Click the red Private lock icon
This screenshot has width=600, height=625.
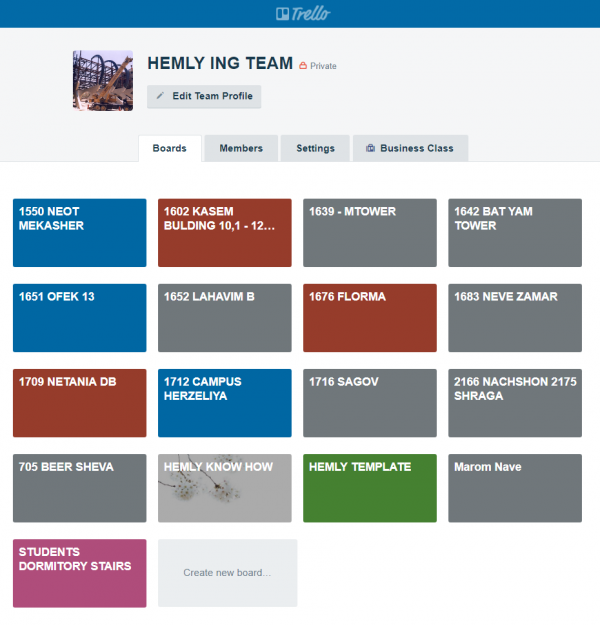click(303, 66)
